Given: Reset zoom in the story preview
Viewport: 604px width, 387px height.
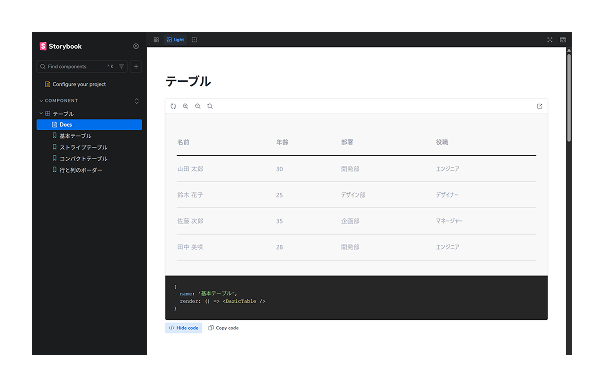Looking at the screenshot, I should [x=210, y=106].
